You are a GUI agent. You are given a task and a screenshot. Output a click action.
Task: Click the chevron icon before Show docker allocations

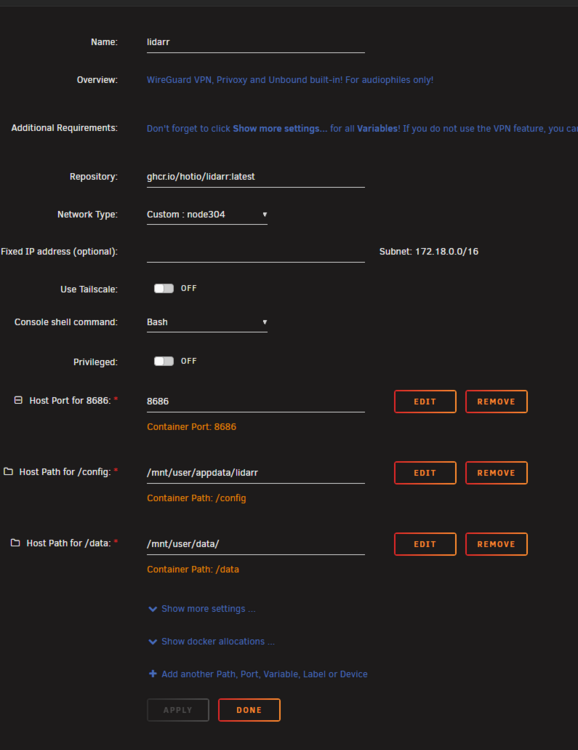point(153,641)
